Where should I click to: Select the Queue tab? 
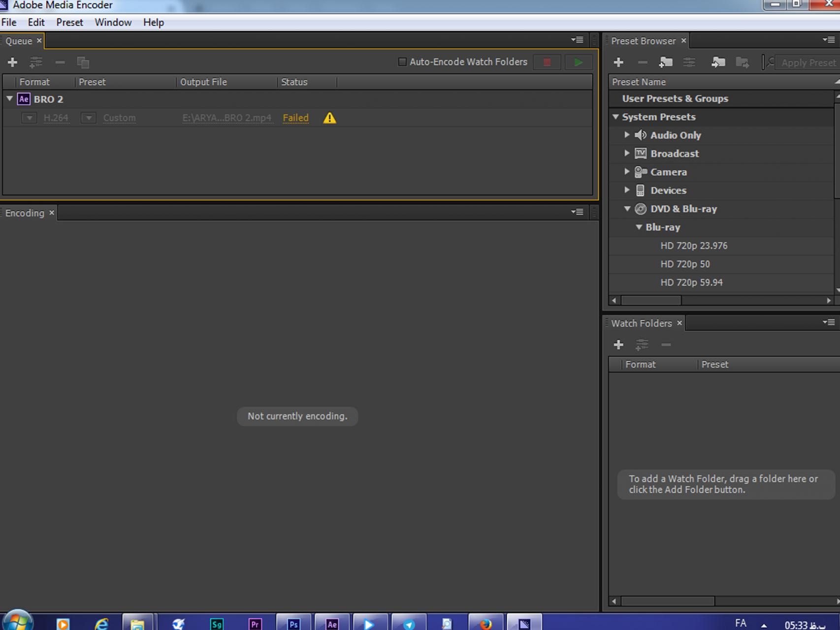[19, 41]
